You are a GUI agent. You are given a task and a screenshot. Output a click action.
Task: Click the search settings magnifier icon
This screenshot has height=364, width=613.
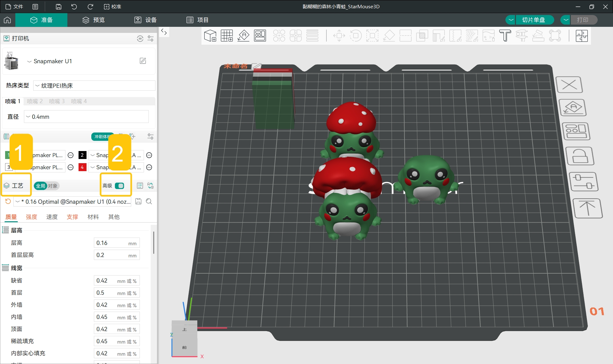[149, 201]
